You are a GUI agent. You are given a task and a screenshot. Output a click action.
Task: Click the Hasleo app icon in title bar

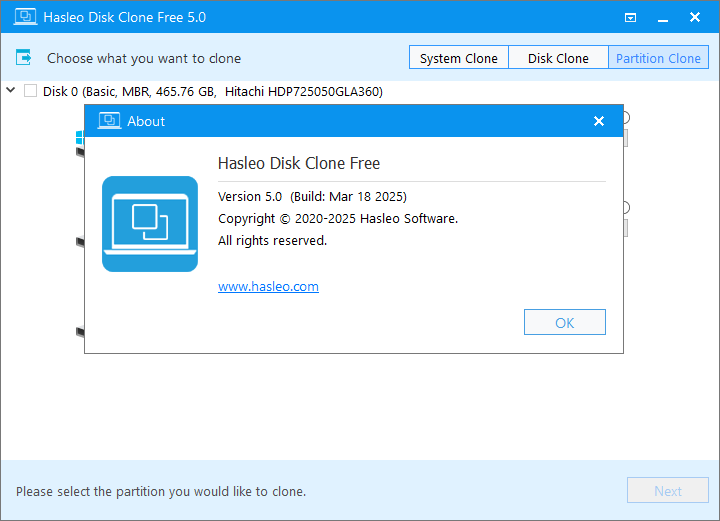click(25, 17)
